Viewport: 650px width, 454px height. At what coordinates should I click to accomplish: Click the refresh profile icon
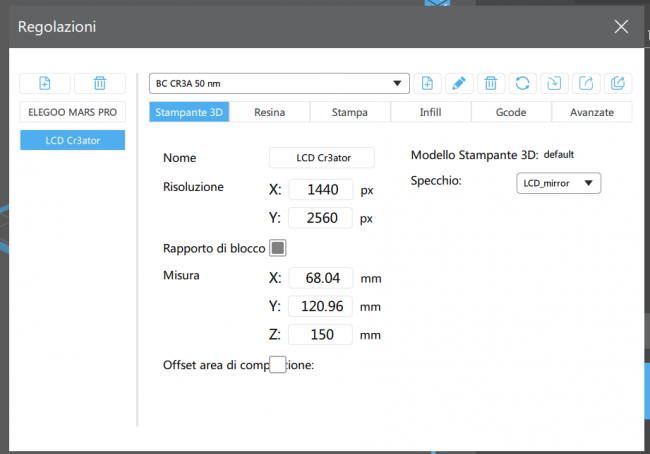click(x=521, y=83)
